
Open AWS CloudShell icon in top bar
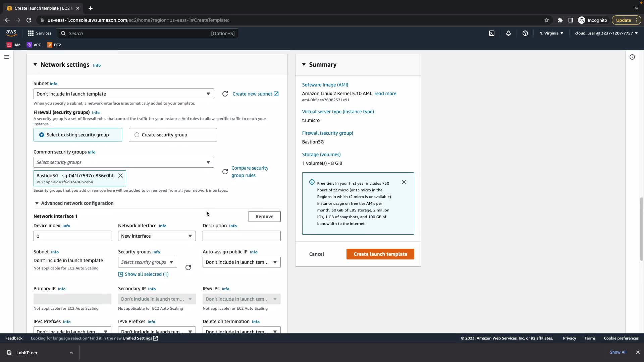point(491,33)
